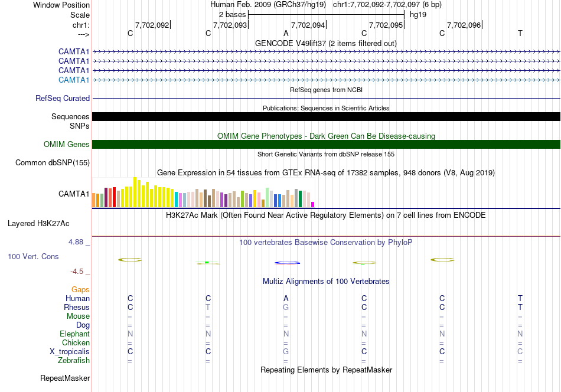
Task: Click the Scale bar labeled 2 bases
Action: pyautogui.click(x=326, y=15)
